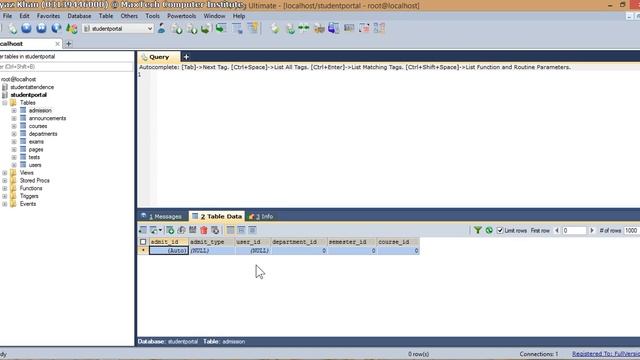Click the table icon beside admission
The image size is (640, 360).
(x=23, y=110)
